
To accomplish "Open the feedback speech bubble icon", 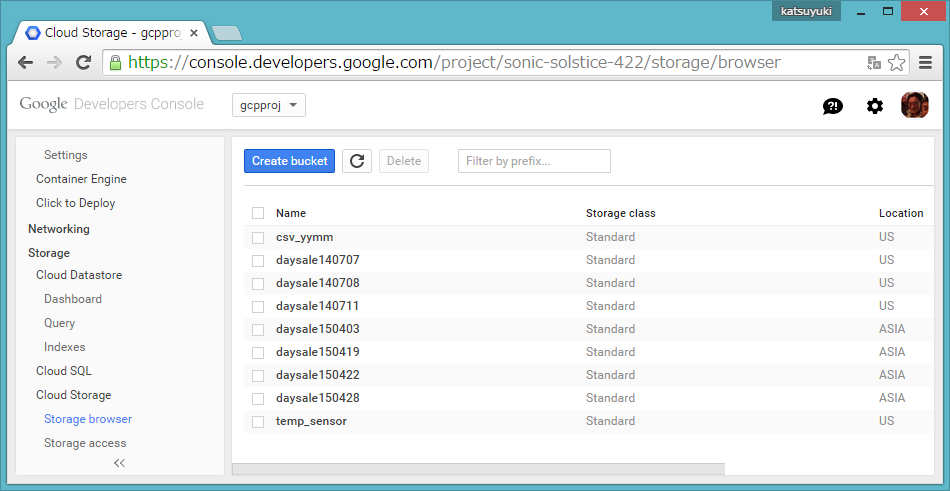I will point(832,107).
